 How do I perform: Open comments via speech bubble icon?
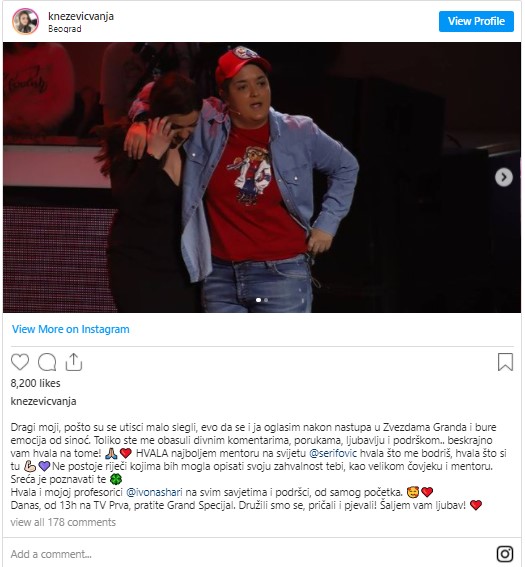[x=47, y=362]
